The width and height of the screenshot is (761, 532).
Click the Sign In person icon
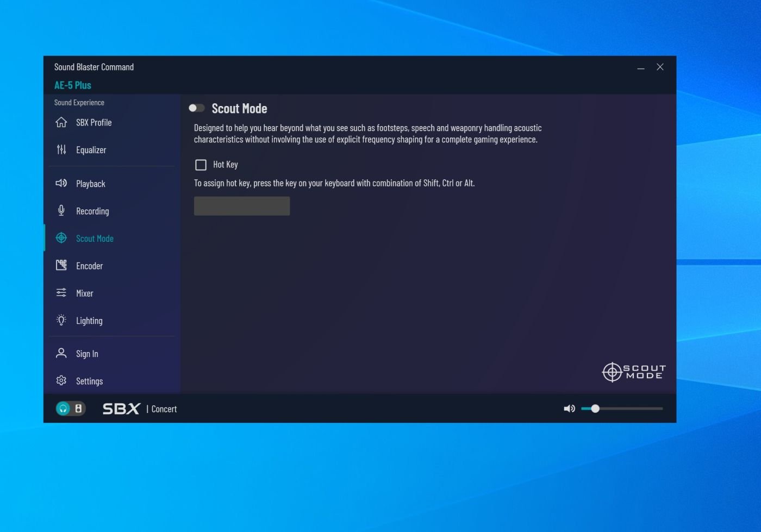[61, 353]
